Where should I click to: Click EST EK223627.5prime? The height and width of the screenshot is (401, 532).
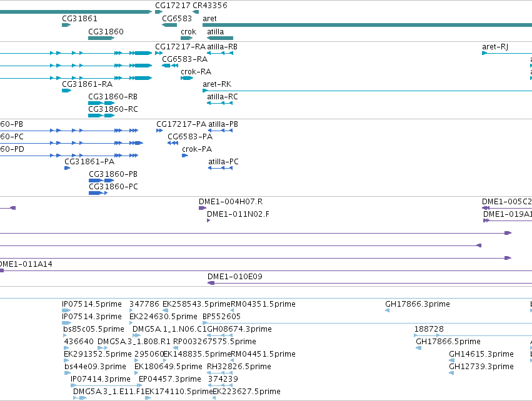[x=214, y=398]
